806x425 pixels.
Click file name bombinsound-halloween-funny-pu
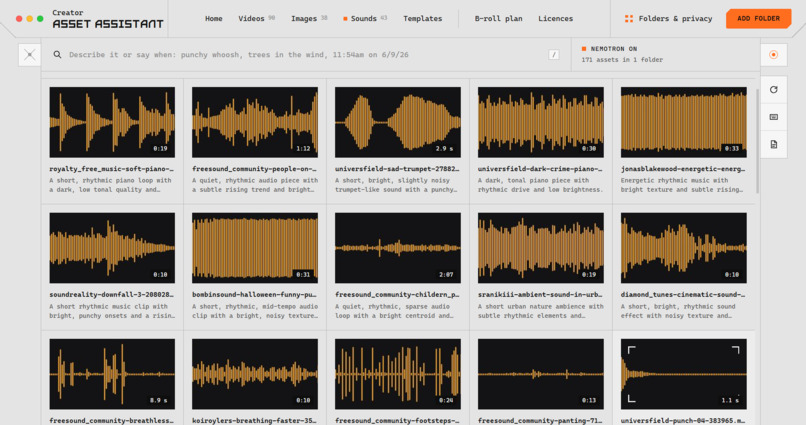point(254,294)
